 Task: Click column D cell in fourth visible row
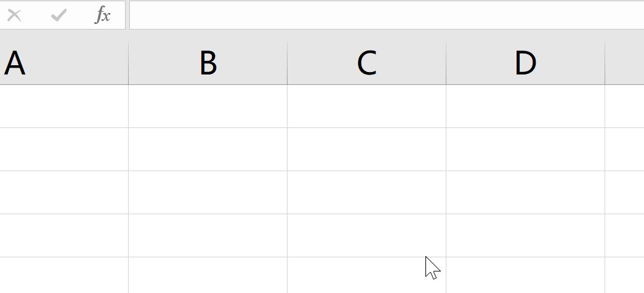click(x=525, y=236)
